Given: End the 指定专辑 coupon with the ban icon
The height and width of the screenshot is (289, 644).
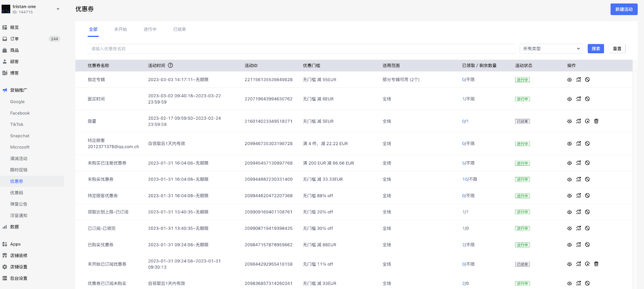Looking at the screenshot, I should (x=587, y=80).
